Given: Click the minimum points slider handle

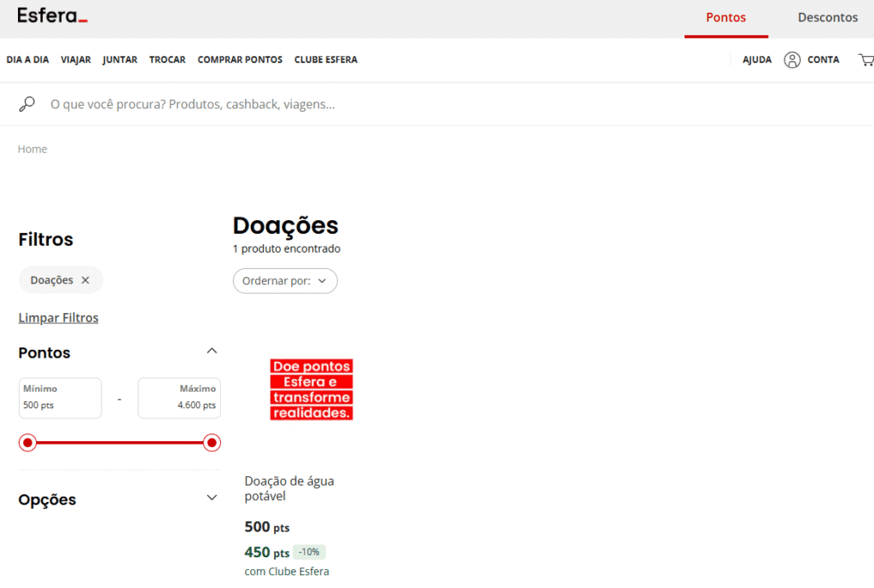Looking at the screenshot, I should click(28, 443).
